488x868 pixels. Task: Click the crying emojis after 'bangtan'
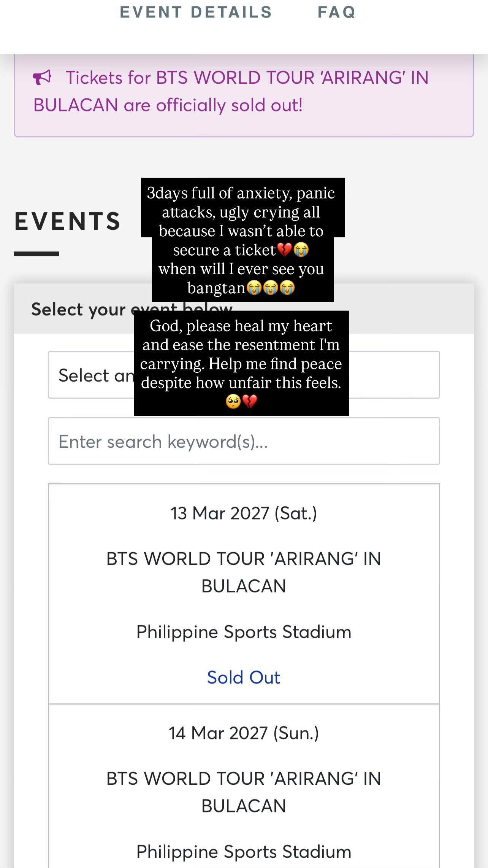point(271,288)
